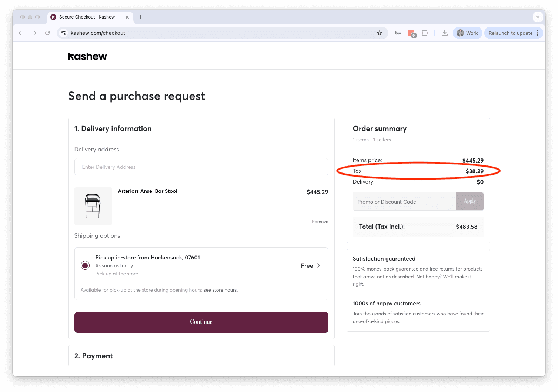The width and height of the screenshot is (558, 392).
Task: Focus the Enter Delivery Address field
Action: 201,167
